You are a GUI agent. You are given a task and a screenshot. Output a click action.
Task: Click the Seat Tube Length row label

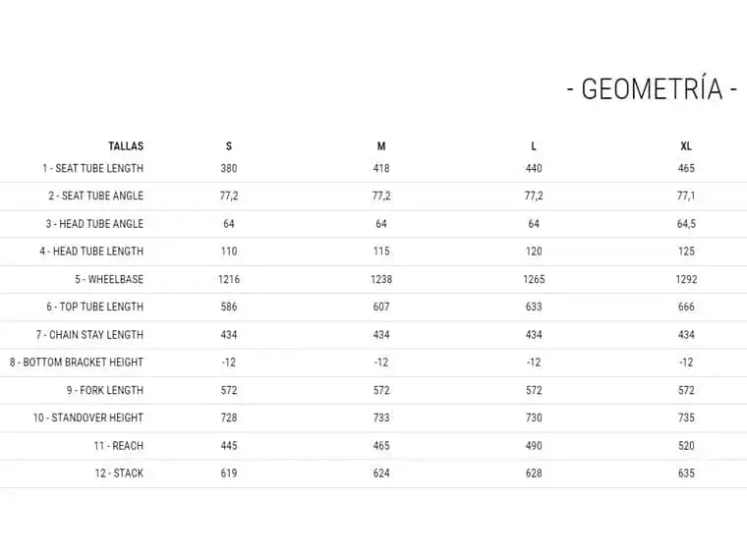[92, 169]
